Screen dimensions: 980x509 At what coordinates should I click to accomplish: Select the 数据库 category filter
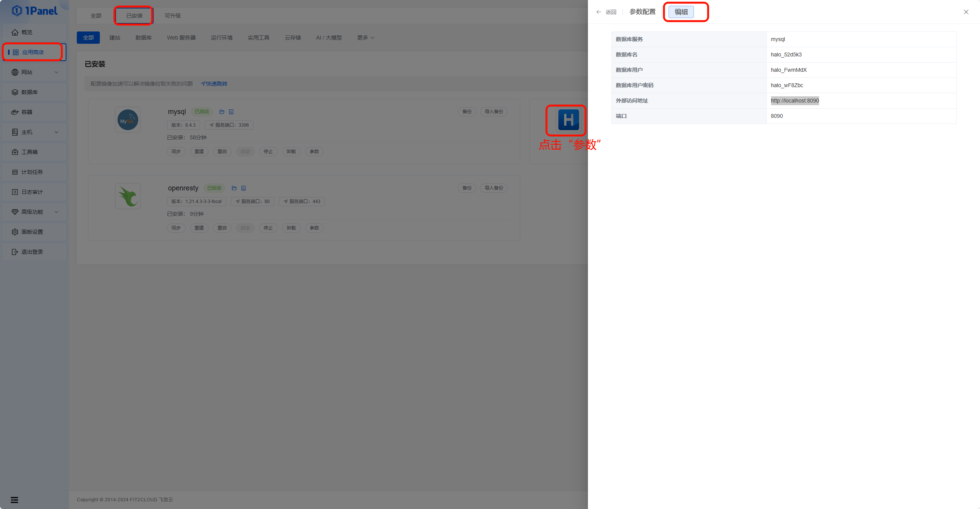pyautogui.click(x=143, y=38)
